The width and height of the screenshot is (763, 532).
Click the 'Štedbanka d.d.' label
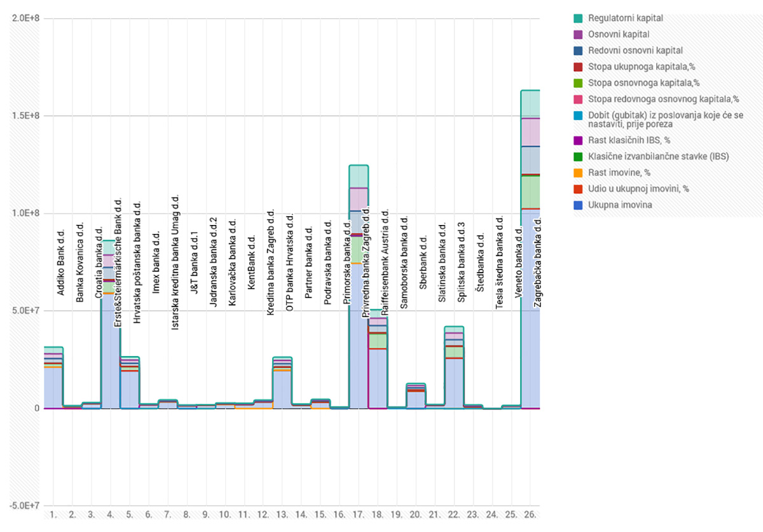[480, 263]
